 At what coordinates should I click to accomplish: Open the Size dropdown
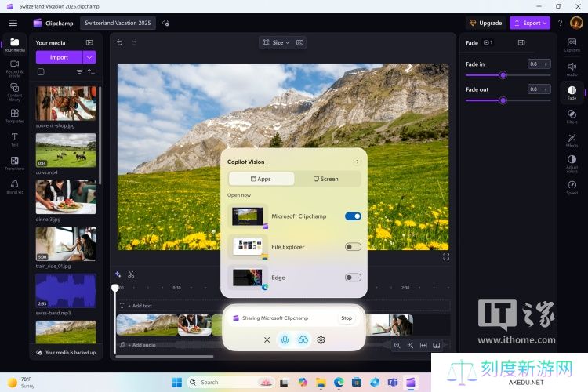point(277,42)
